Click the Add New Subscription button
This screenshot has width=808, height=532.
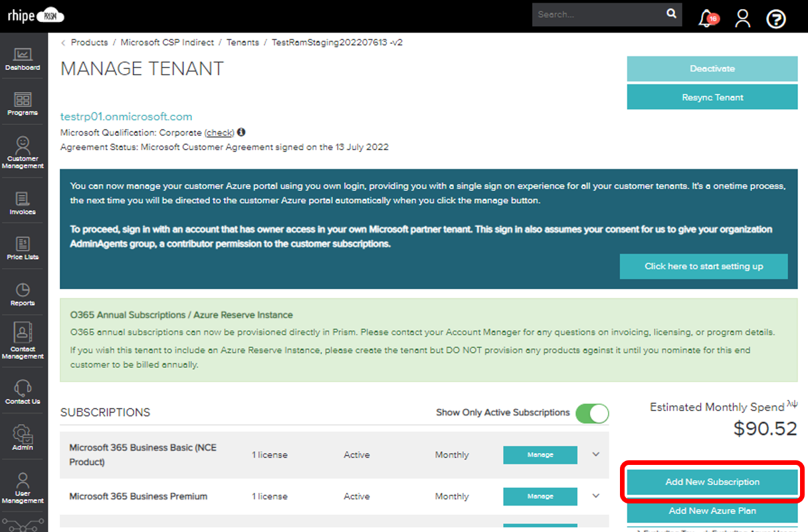(712, 482)
